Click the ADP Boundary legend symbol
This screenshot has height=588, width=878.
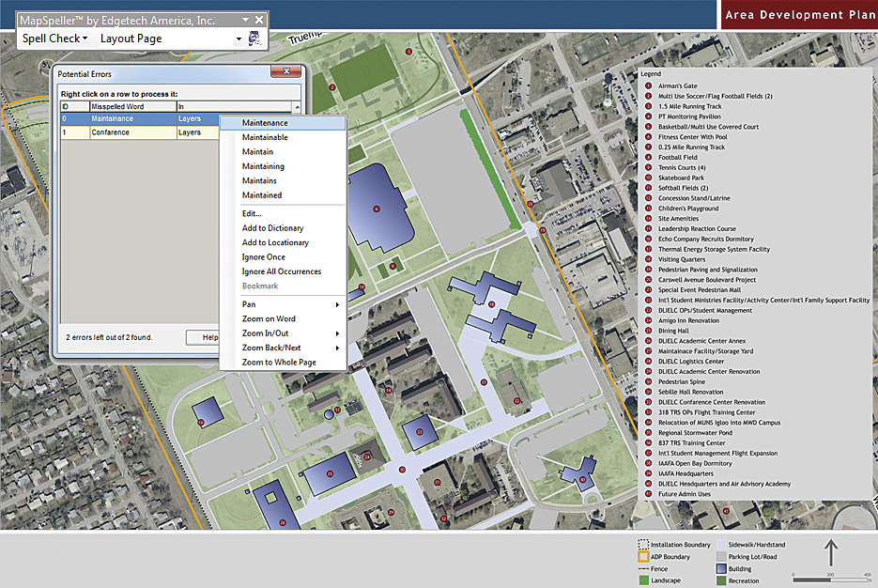(x=643, y=557)
